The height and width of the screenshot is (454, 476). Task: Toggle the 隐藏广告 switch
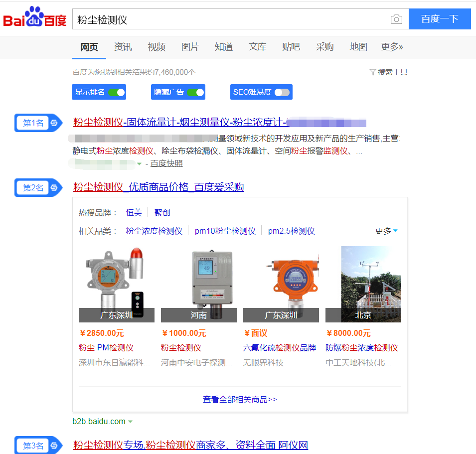point(195,92)
